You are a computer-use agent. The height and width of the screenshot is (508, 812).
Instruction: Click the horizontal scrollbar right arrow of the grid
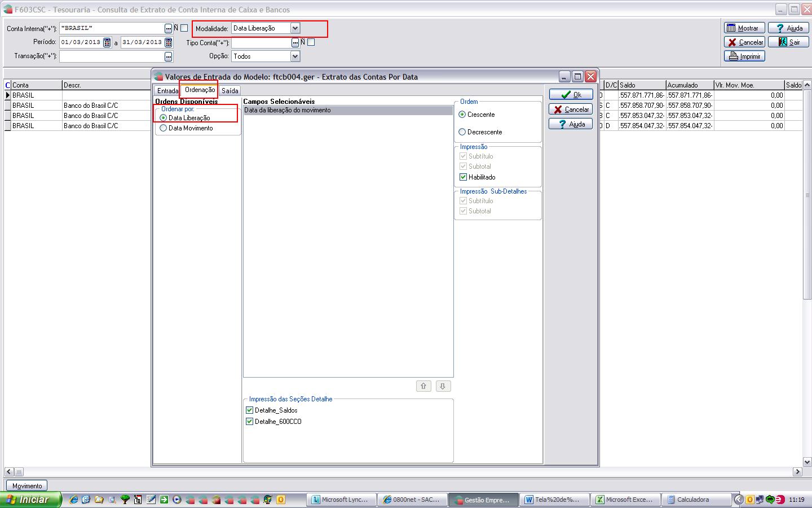click(x=797, y=472)
